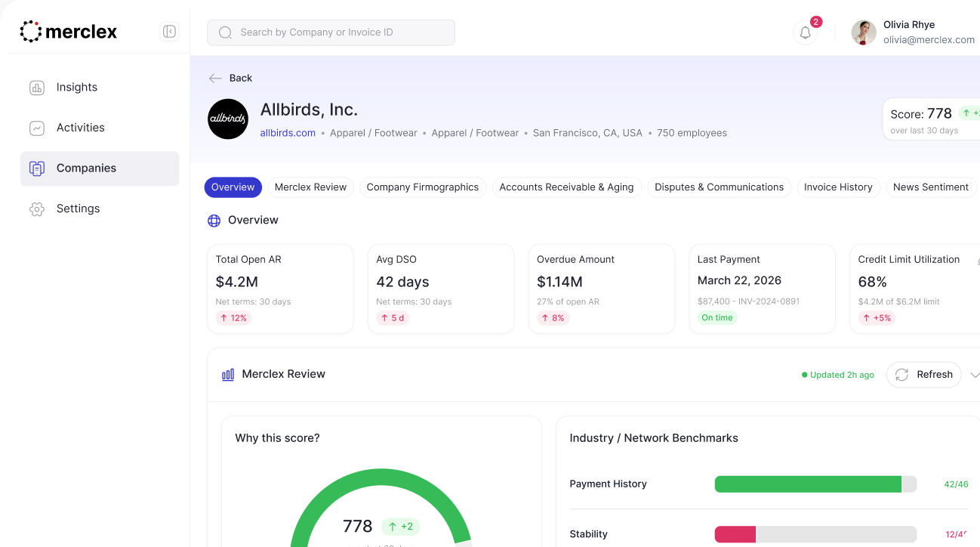Click the search magnifier icon
The image size is (980, 547).
pyautogui.click(x=225, y=32)
